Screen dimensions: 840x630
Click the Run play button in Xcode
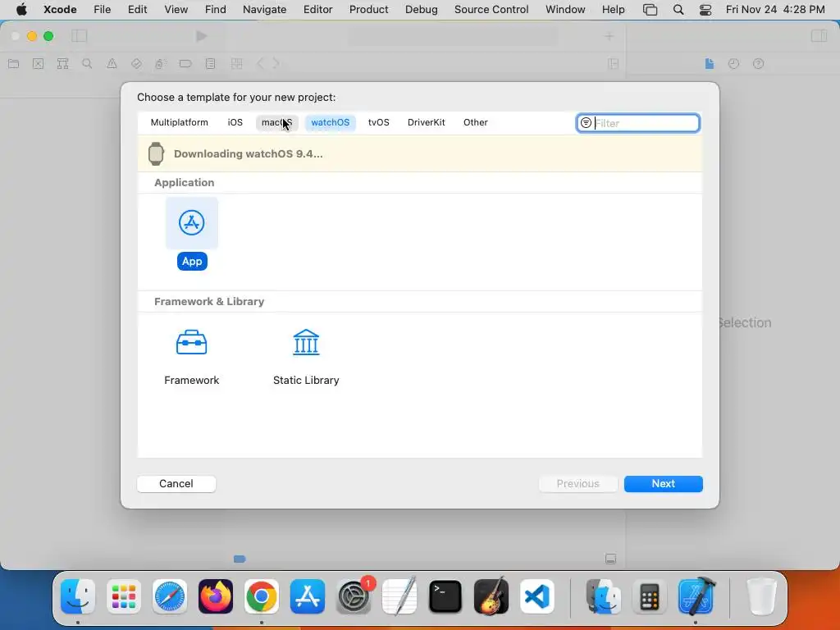click(x=202, y=36)
